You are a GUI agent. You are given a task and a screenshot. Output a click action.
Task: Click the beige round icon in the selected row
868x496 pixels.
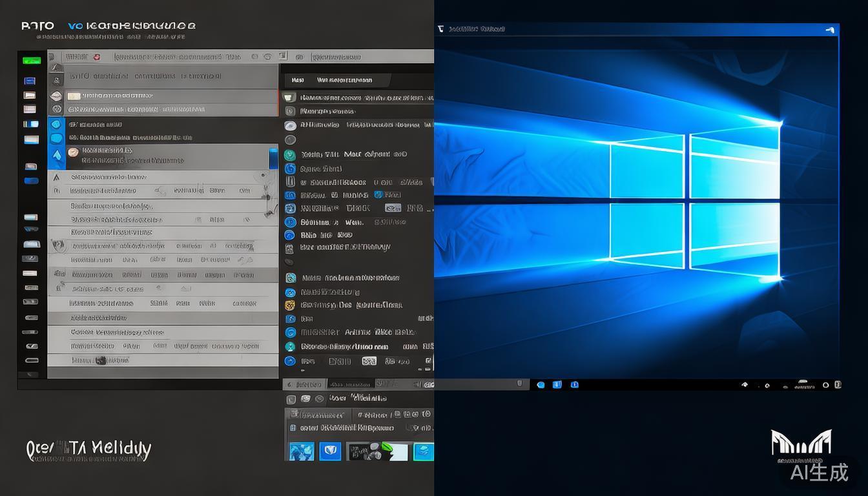pyautogui.click(x=73, y=152)
